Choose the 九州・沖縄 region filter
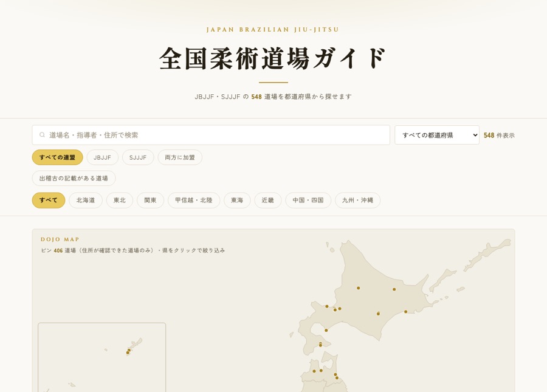 point(357,200)
